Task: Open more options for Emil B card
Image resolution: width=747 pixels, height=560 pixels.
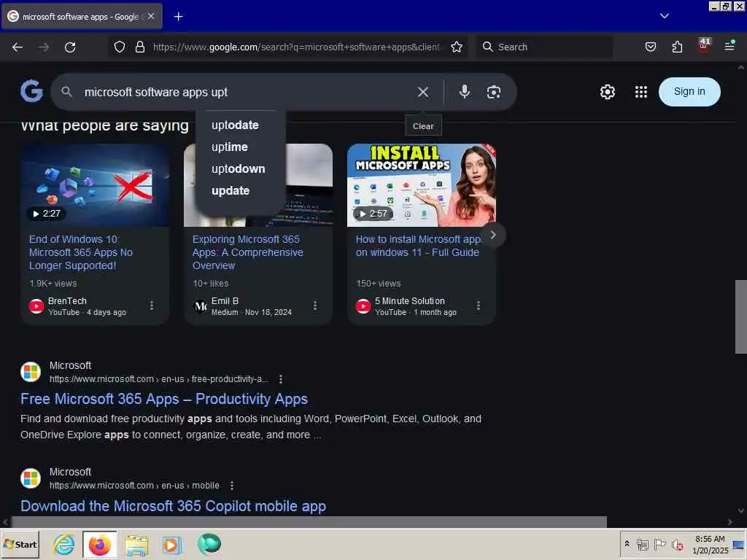Action: [x=315, y=306]
